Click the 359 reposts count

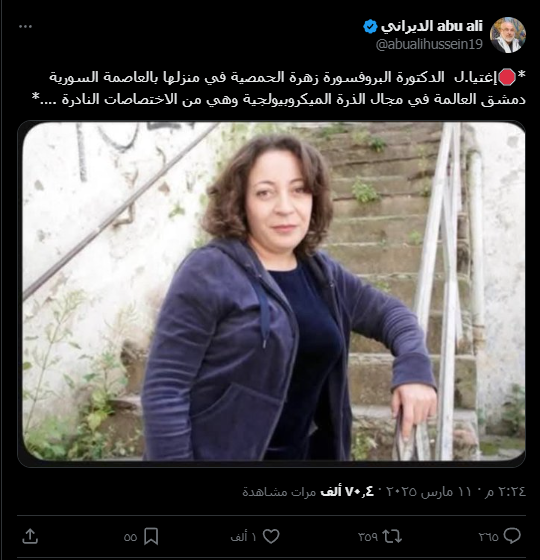(x=368, y=537)
